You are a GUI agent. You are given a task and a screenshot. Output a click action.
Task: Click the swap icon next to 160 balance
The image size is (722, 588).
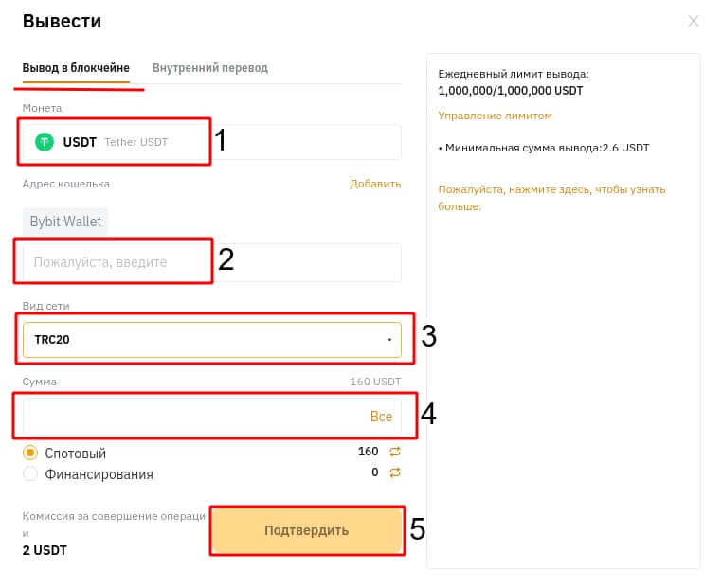(x=395, y=452)
